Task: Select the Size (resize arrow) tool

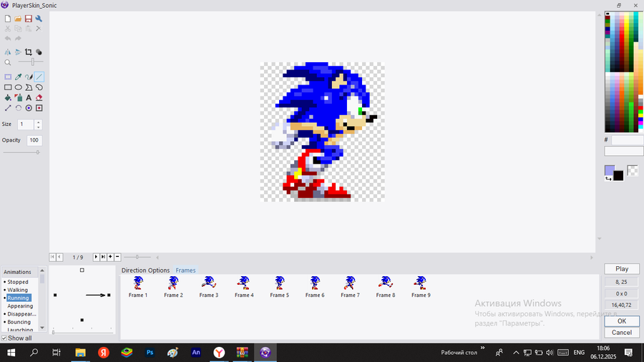Action: pos(8,108)
